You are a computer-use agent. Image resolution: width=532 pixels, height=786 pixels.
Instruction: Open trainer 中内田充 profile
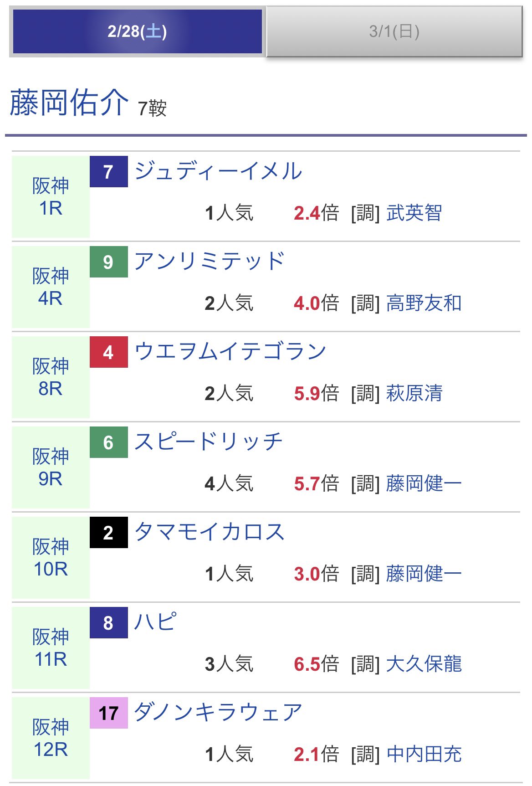(424, 754)
